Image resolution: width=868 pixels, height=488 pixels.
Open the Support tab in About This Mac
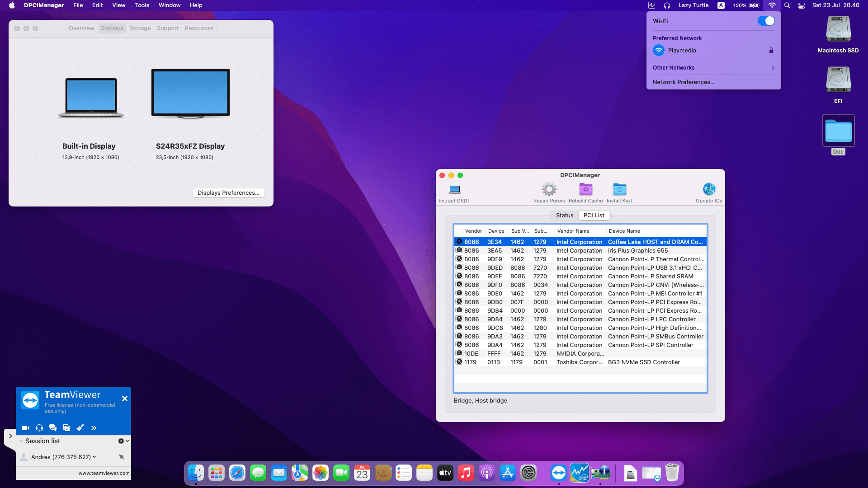coord(168,28)
